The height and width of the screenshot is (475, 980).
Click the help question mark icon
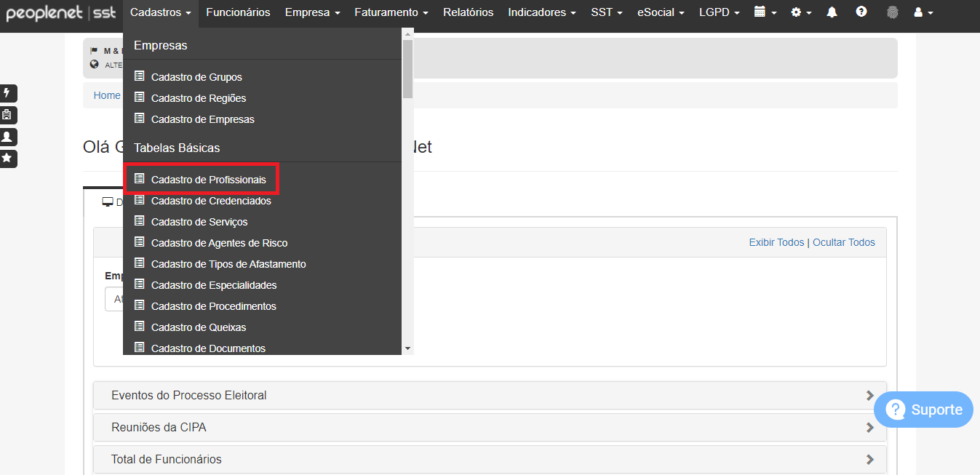pyautogui.click(x=861, y=12)
